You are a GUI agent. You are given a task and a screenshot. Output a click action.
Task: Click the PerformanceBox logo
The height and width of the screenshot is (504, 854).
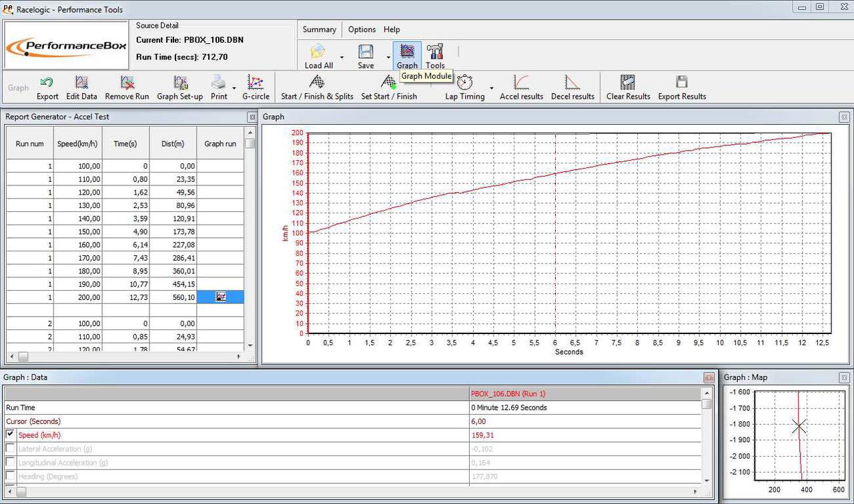point(66,46)
